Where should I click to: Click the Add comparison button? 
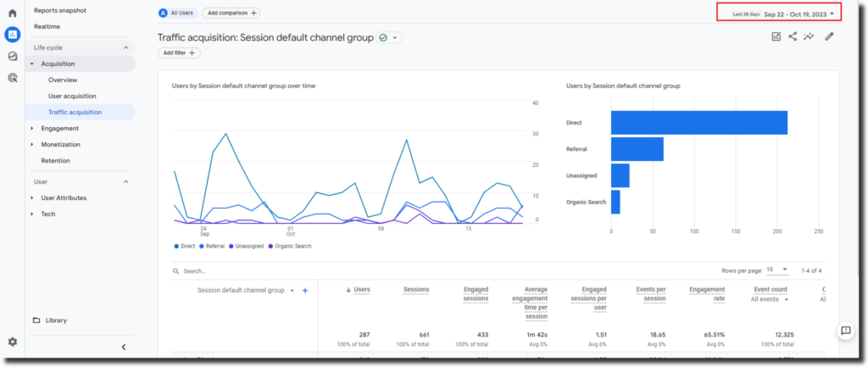point(231,14)
